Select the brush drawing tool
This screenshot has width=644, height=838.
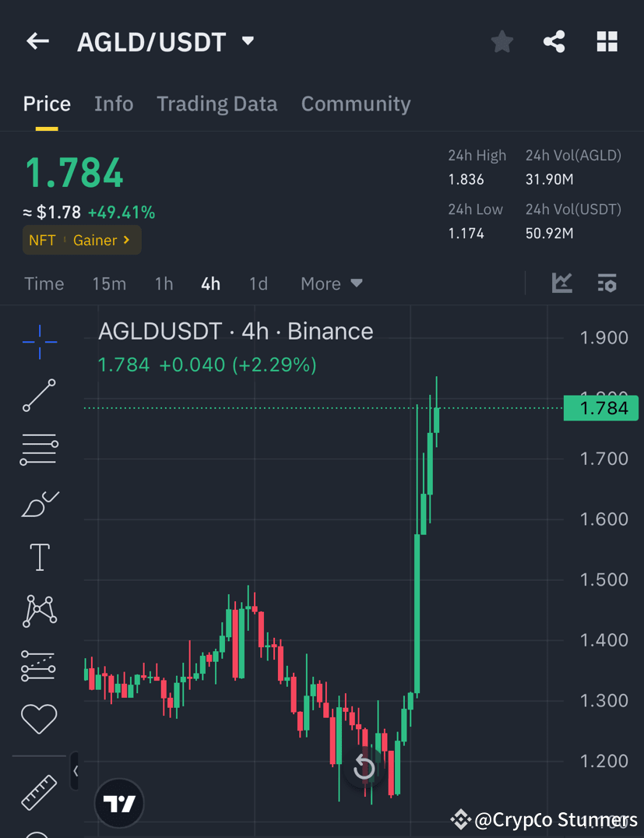point(39,503)
